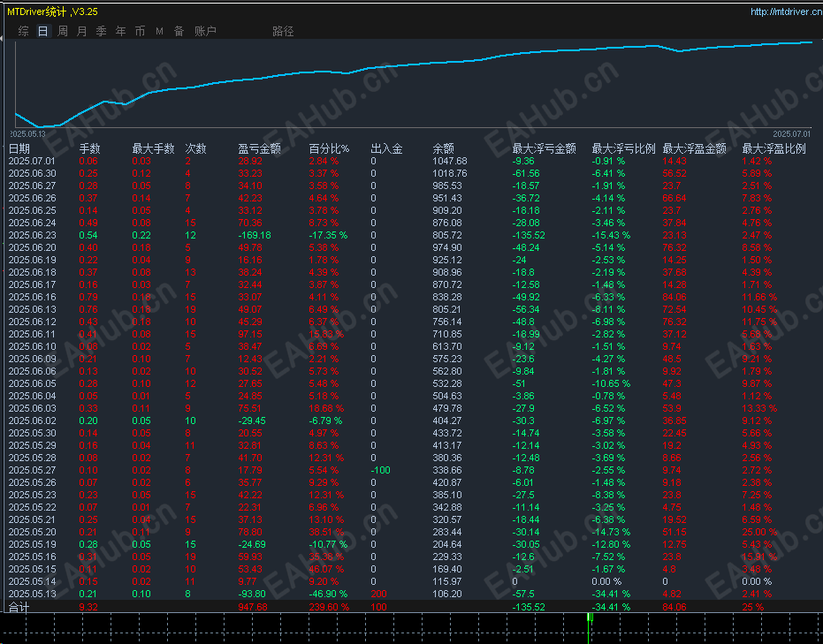Click the 日期 column header

[19, 149]
